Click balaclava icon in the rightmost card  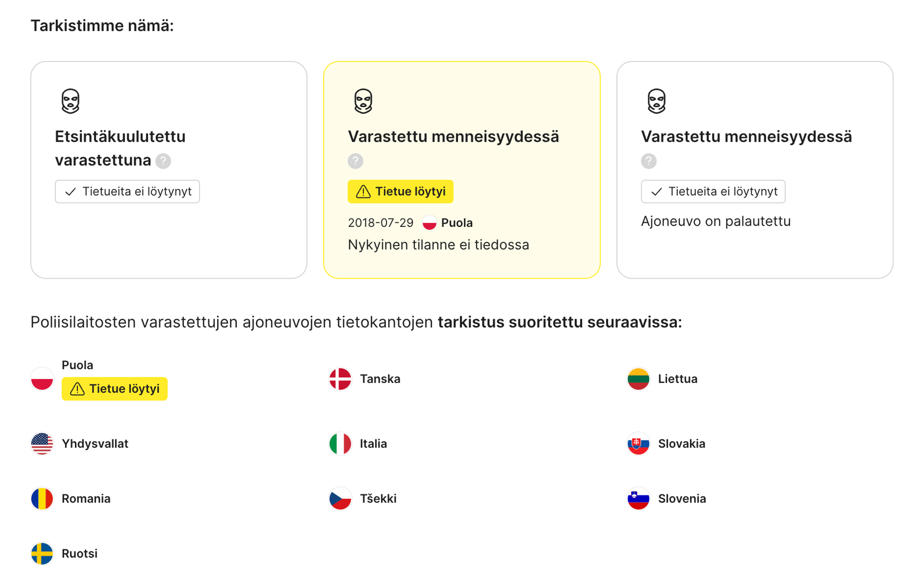pyautogui.click(x=657, y=101)
